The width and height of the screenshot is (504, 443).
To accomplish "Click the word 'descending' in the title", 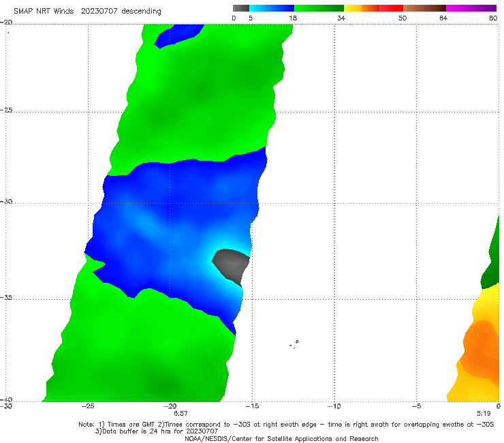I will point(142,12).
